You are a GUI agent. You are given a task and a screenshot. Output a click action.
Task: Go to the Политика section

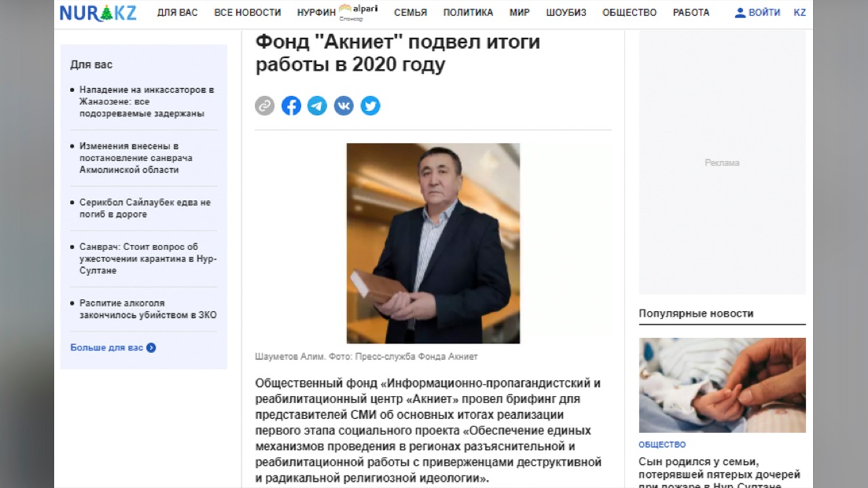click(x=468, y=12)
